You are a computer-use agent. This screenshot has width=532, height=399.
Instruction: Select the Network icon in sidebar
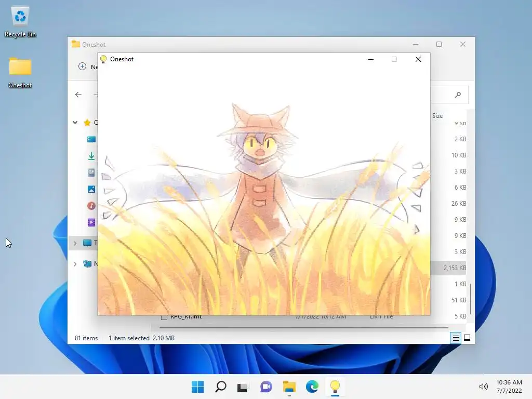click(87, 263)
